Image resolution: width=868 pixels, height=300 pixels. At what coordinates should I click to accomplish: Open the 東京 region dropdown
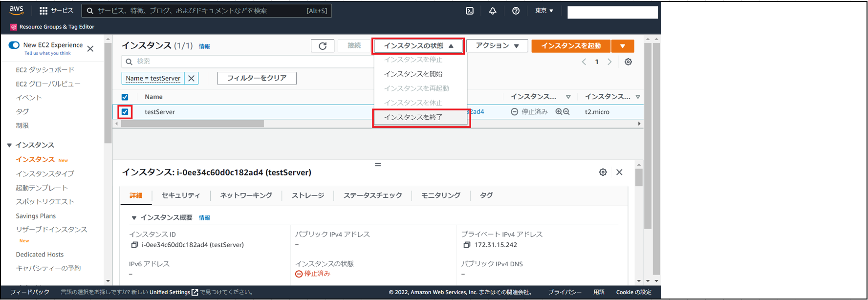coord(544,11)
